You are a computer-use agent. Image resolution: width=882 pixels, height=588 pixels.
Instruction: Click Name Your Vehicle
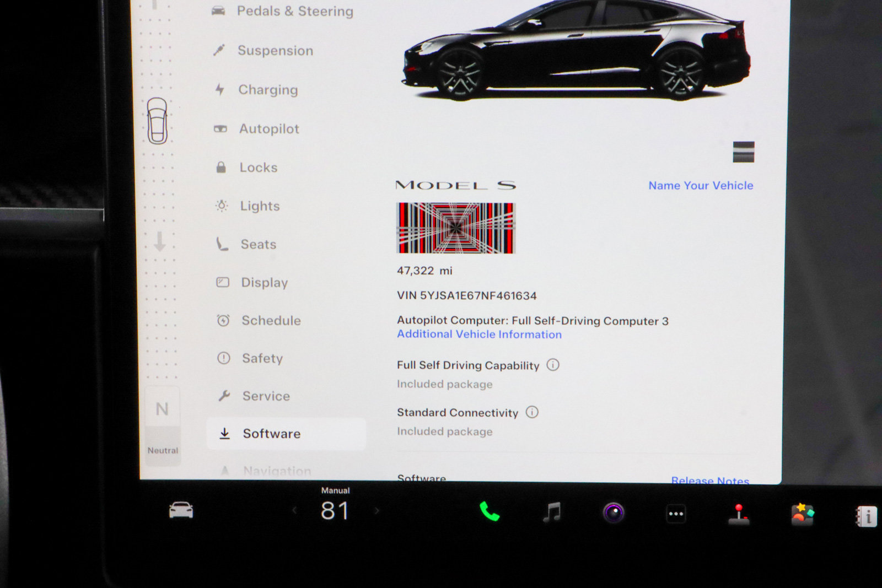coord(700,186)
